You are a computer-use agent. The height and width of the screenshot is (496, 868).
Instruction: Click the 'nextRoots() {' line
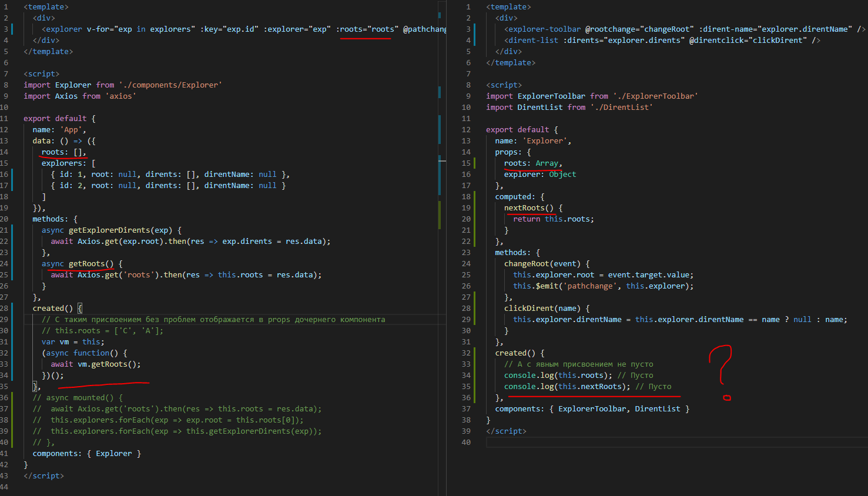(x=533, y=207)
